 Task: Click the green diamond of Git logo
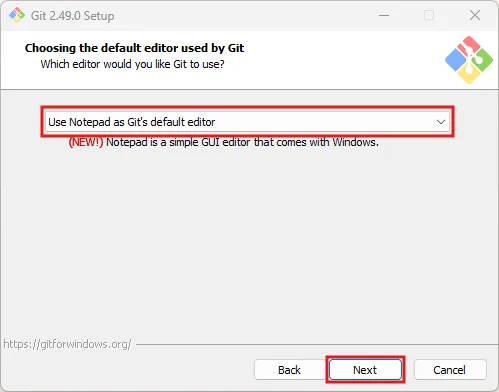click(482, 60)
